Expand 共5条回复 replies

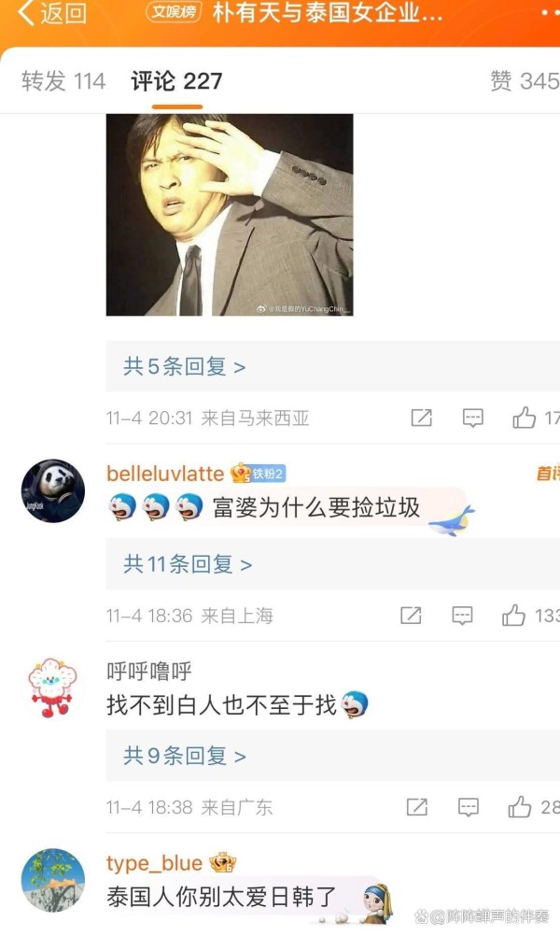[x=184, y=366]
